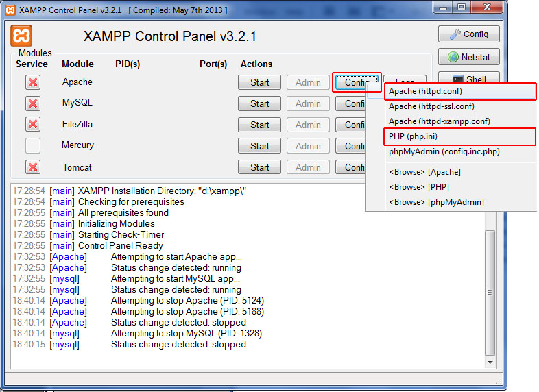This screenshot has height=392, width=539.
Task: Open Mercury Admin button
Action: (x=308, y=146)
